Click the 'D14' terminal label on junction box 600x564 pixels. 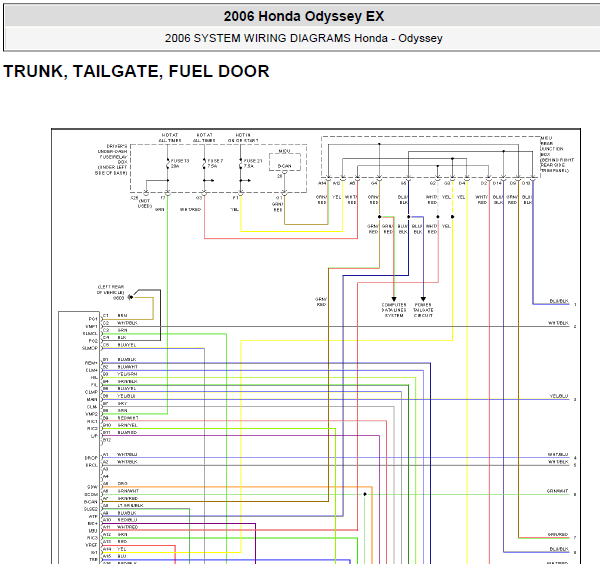tap(497, 183)
